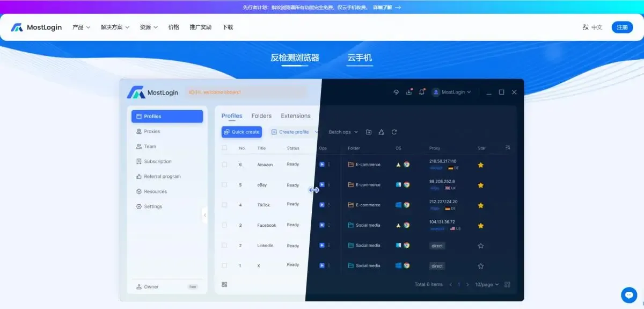The width and height of the screenshot is (644, 309).
Task: Launch the TikTok profile play button
Action: (x=322, y=205)
